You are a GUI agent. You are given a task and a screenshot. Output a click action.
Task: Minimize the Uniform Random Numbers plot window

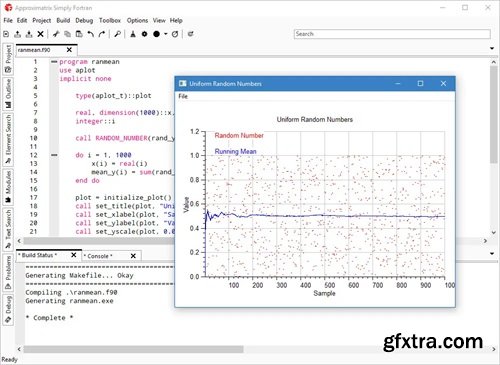398,83
